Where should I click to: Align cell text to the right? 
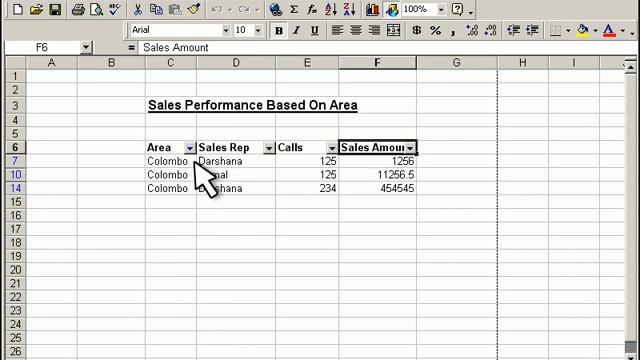click(374, 30)
